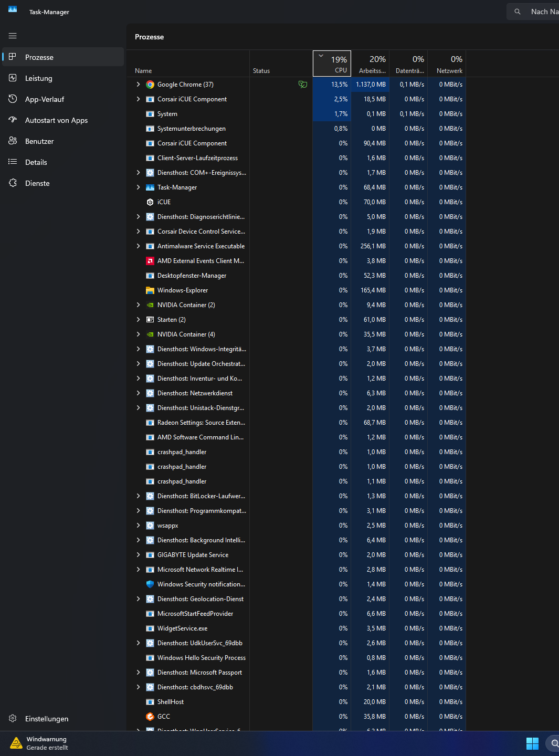Expand the NVIDIA Container (2) group
This screenshot has height=756, width=559.
138,305
